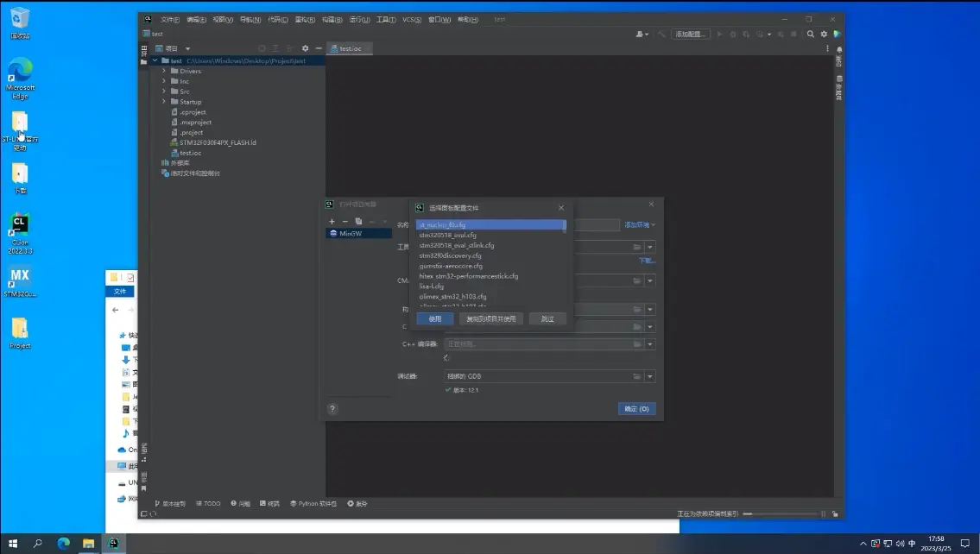Select the MinGW toolchain entry
Image resolution: width=980 pixels, height=554 pixels.
[x=350, y=234]
